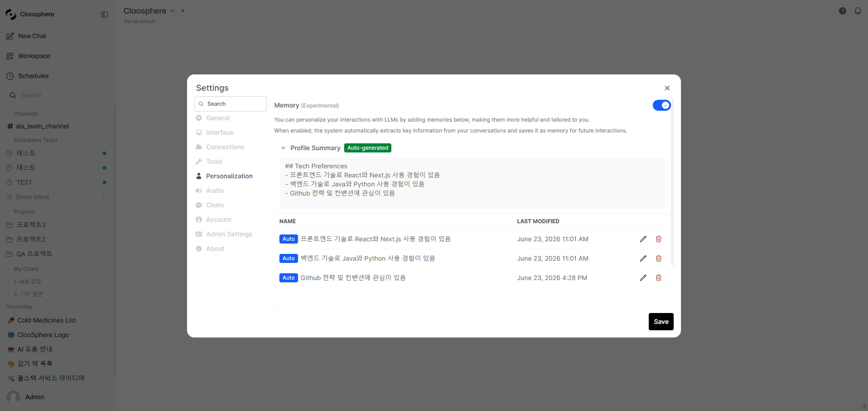
Task: Open the Cloosphere model dropdown
Action: (x=149, y=11)
